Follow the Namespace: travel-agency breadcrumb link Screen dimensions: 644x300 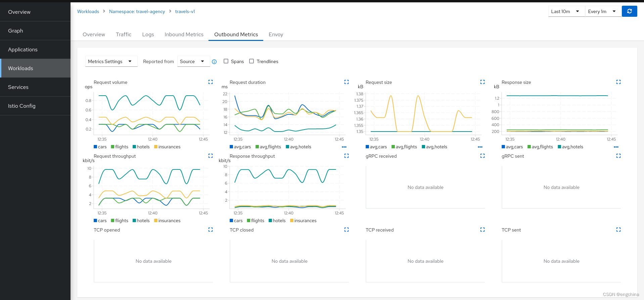point(137,11)
